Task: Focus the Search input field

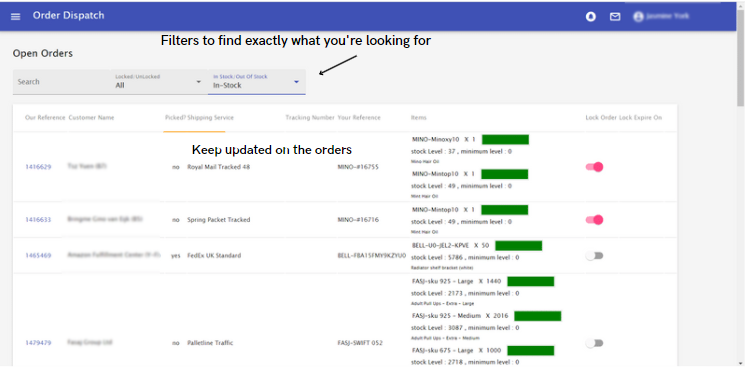Action: click(61, 82)
